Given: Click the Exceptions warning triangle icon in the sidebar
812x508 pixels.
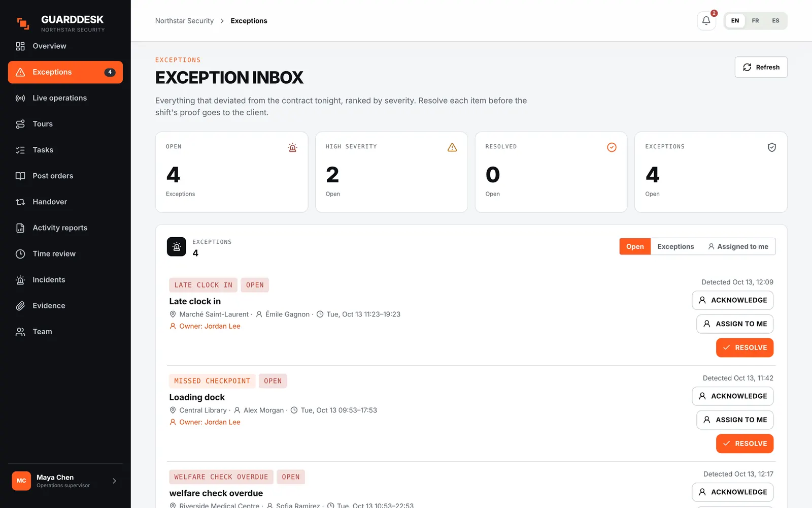Looking at the screenshot, I should 20,72.
